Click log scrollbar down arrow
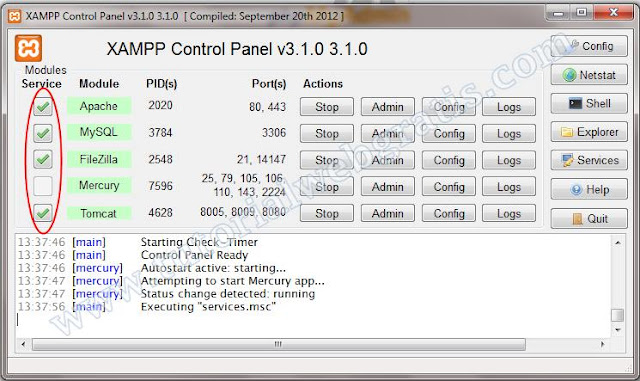The image size is (640, 381). [x=618, y=330]
